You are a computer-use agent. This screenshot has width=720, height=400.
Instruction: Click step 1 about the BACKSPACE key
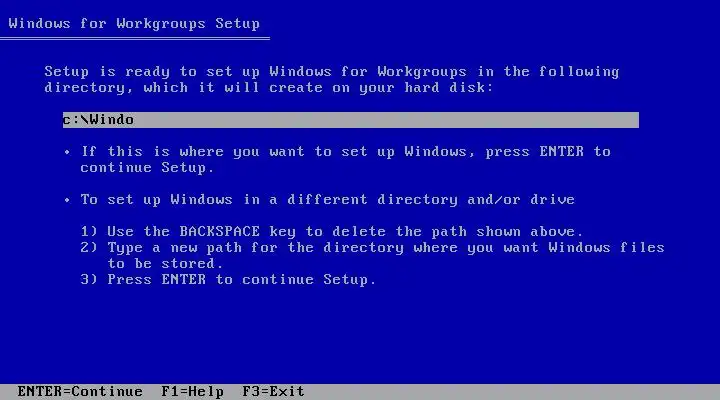point(332,231)
